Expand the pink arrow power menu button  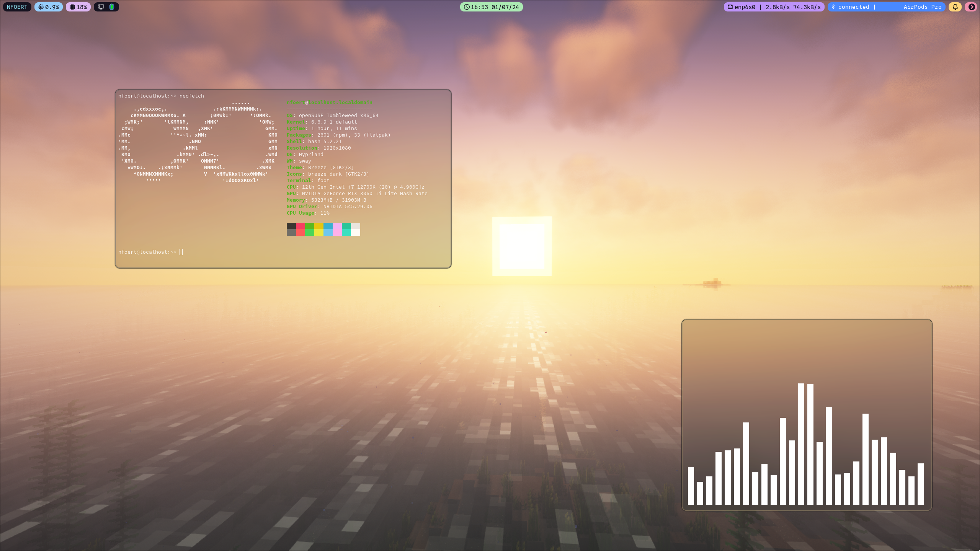[972, 7]
